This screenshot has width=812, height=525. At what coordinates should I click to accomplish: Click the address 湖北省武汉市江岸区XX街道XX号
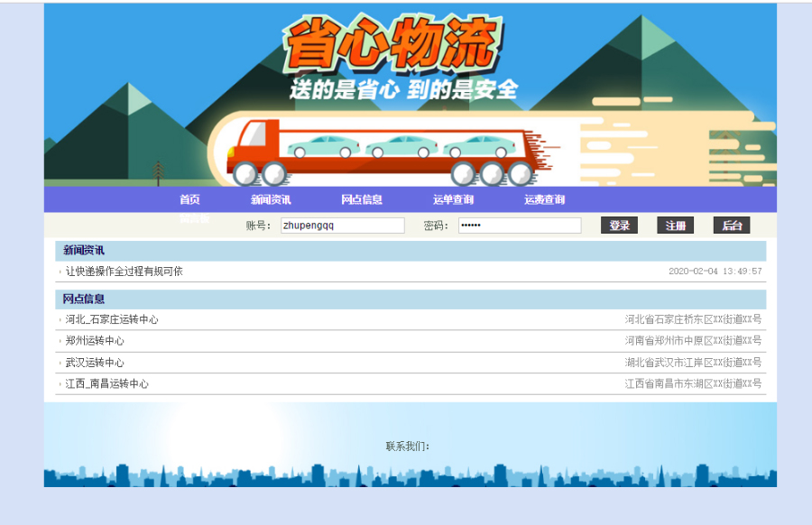point(693,363)
